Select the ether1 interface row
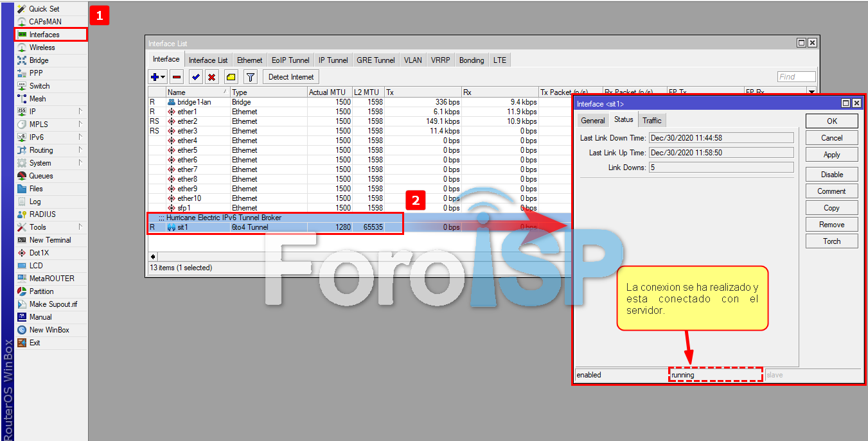Viewport: 868px width, 441px height. pos(187,112)
